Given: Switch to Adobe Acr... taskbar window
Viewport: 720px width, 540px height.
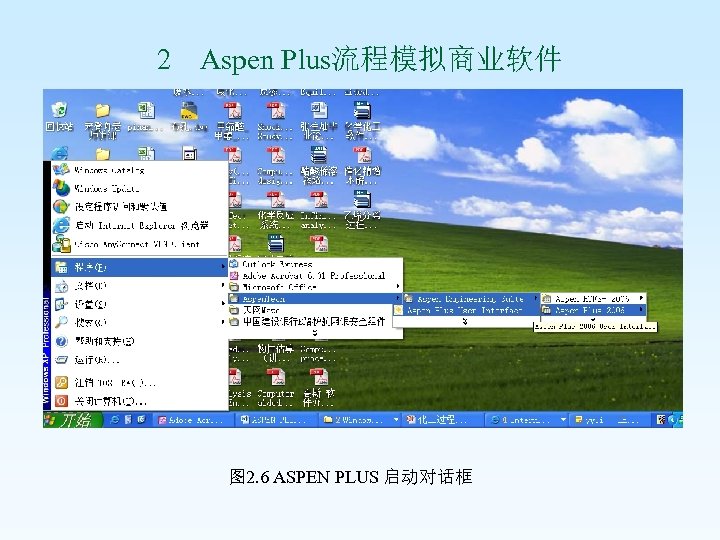Looking at the screenshot, I should 194,420.
